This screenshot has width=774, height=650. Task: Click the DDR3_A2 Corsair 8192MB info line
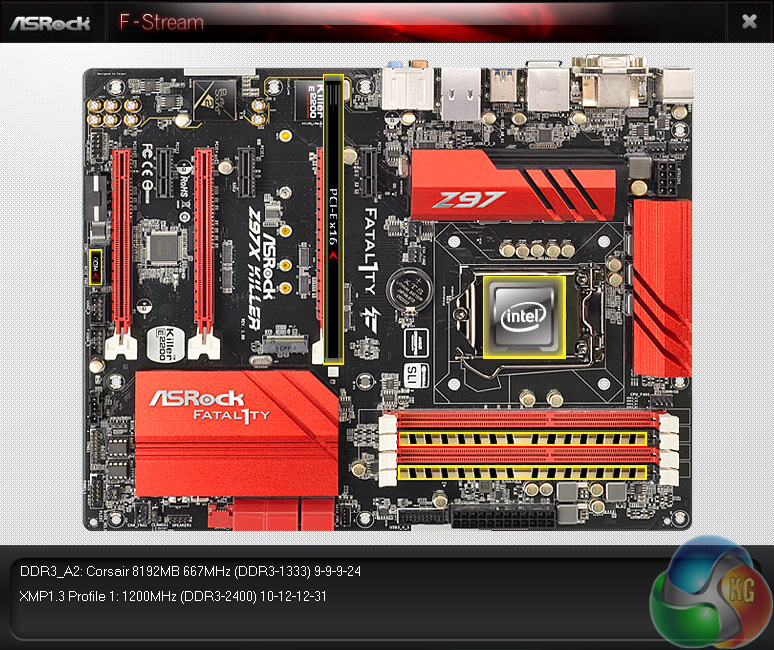pos(191,571)
